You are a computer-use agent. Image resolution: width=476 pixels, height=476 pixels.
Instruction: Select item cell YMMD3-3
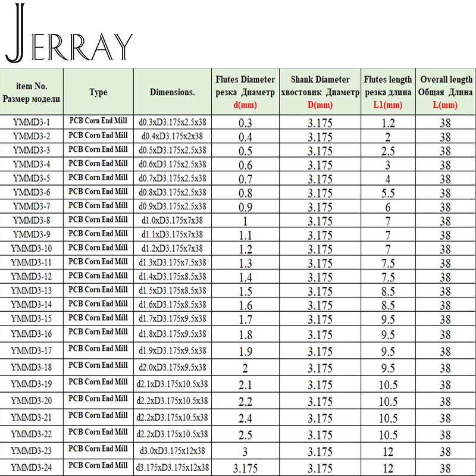coord(32,151)
